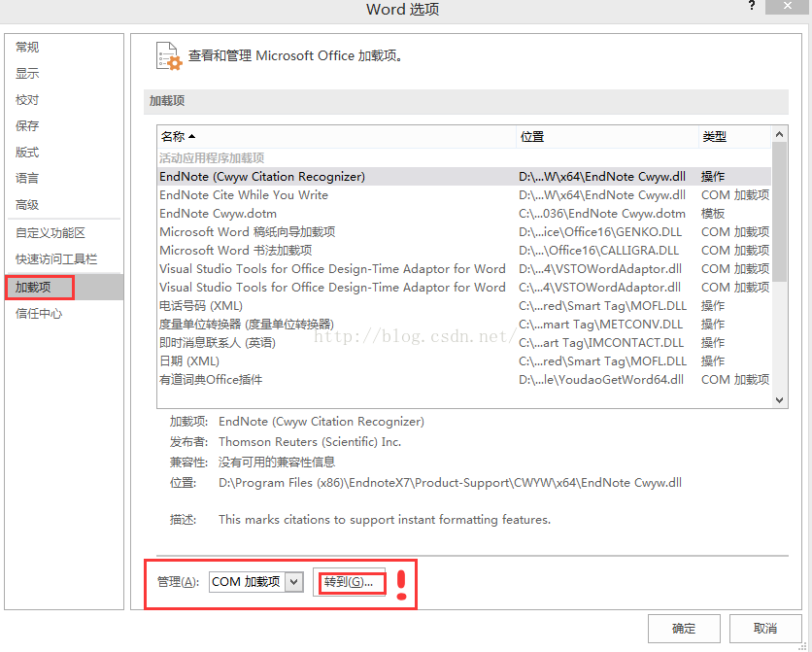
Task: Click the 模板 type cell
Action: pos(713,214)
